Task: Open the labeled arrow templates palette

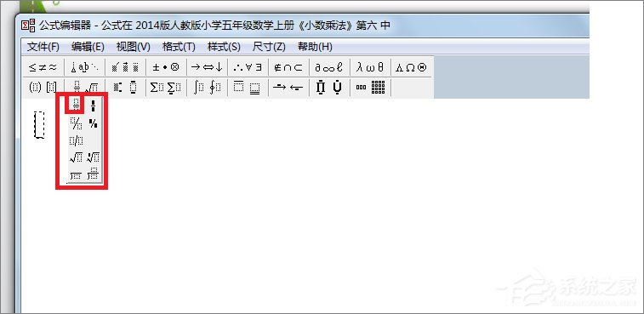Action: coord(288,87)
